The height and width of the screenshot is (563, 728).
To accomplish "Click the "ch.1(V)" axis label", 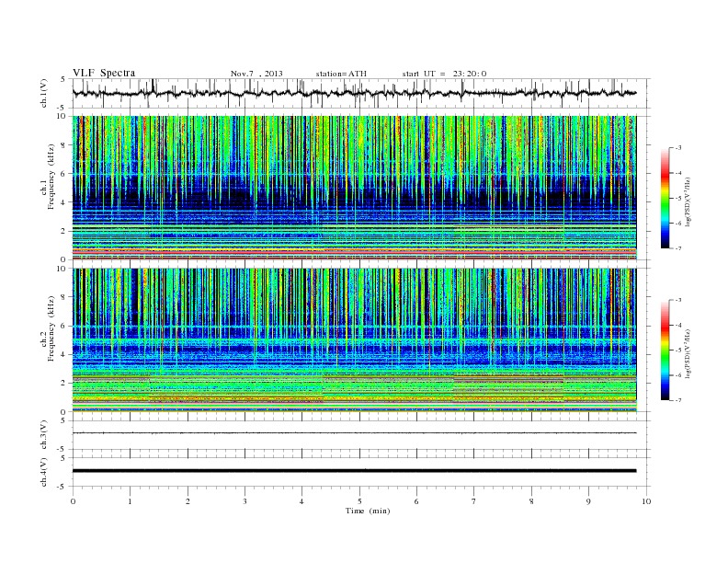I will tap(44, 93).
